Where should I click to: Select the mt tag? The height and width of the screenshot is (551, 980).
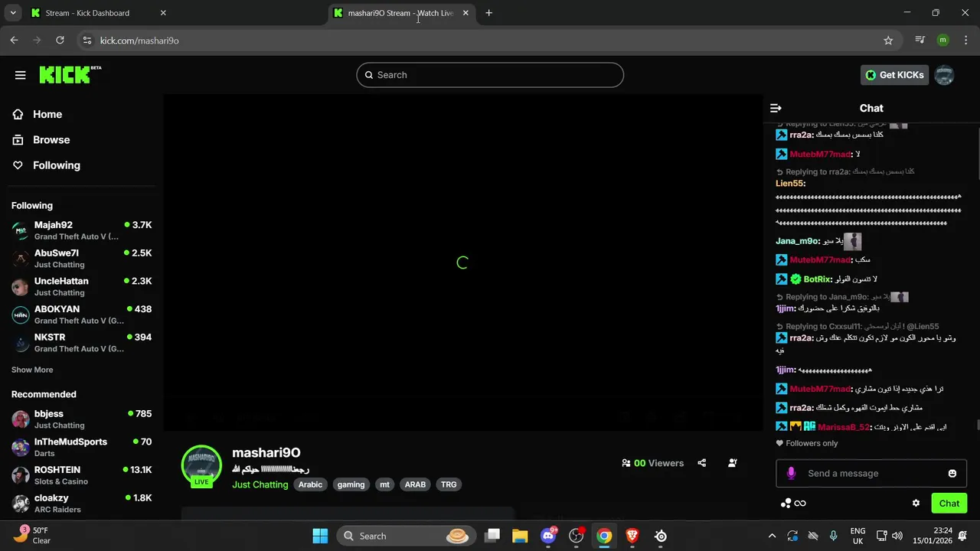[x=384, y=484]
